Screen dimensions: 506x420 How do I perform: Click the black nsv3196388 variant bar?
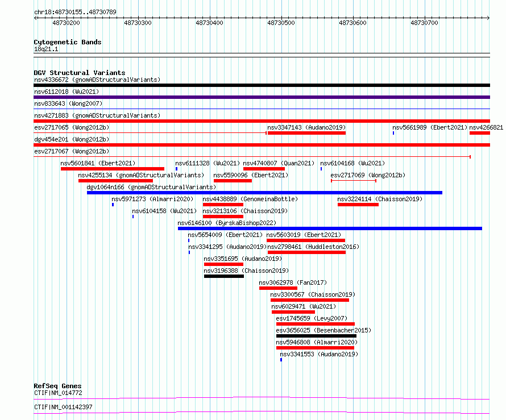point(224,276)
